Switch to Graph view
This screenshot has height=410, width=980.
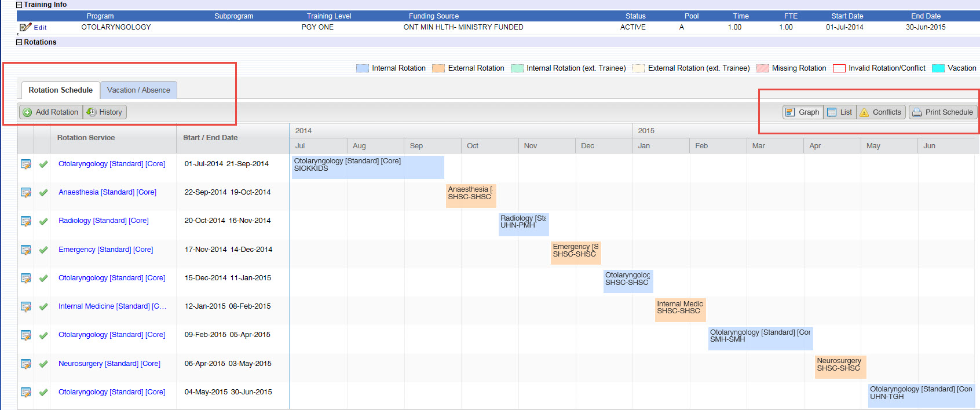(803, 112)
